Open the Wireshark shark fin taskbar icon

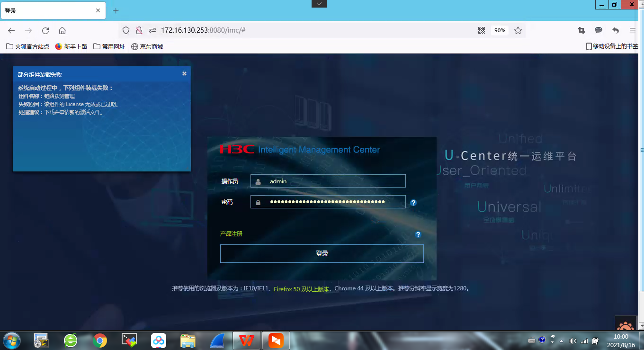point(217,341)
